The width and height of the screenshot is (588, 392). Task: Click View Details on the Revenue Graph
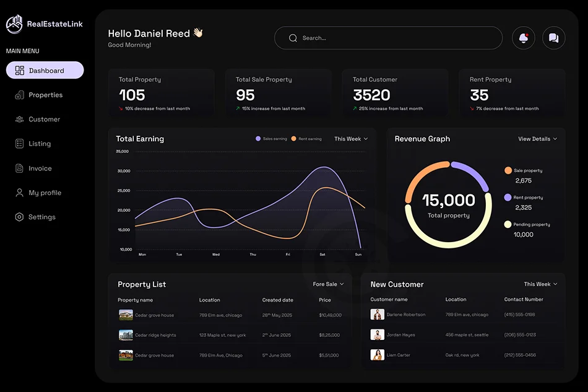coord(537,139)
